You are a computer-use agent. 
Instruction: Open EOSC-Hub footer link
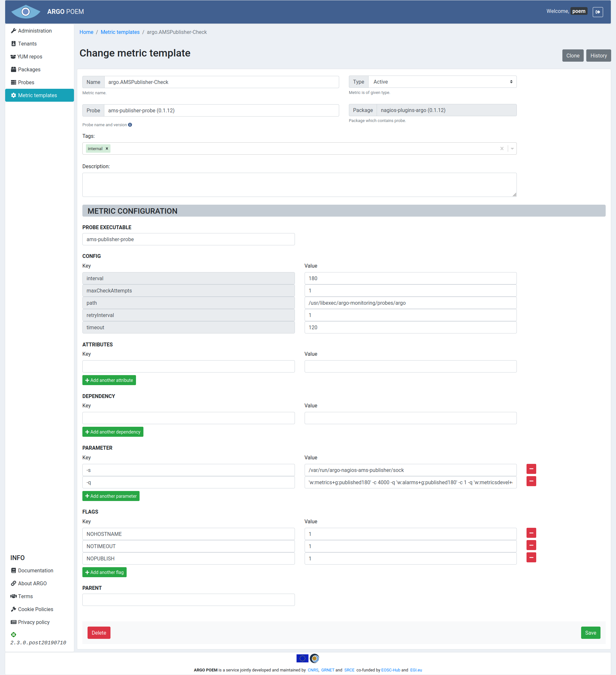pos(391,670)
